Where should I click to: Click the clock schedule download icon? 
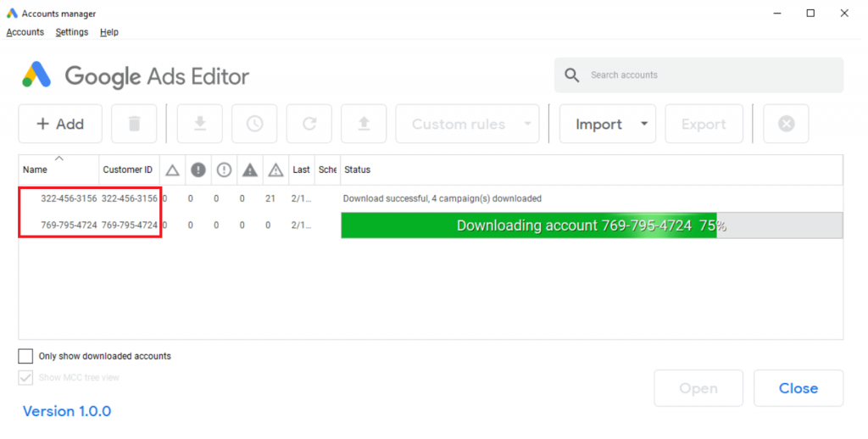(254, 124)
